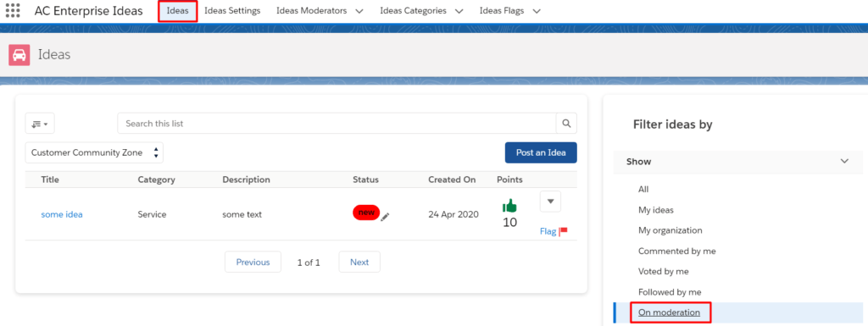The height and width of the screenshot is (326, 868).
Task: Filter by Voted by me
Action: 663,271
